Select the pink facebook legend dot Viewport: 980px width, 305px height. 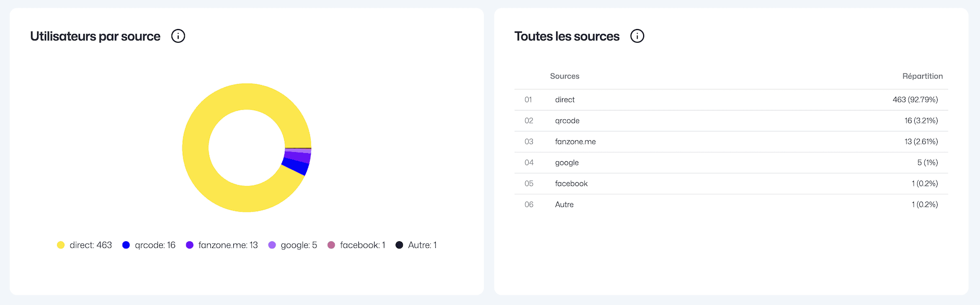(332, 245)
